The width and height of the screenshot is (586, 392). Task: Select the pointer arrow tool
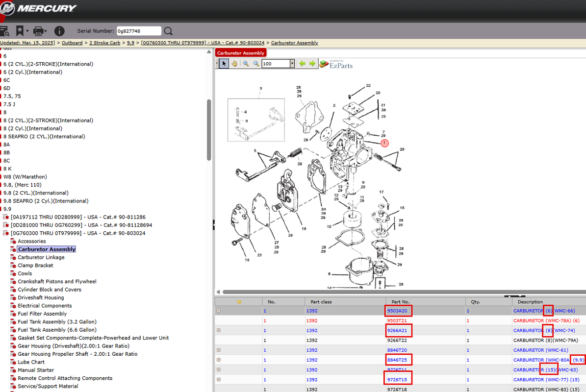224,64
